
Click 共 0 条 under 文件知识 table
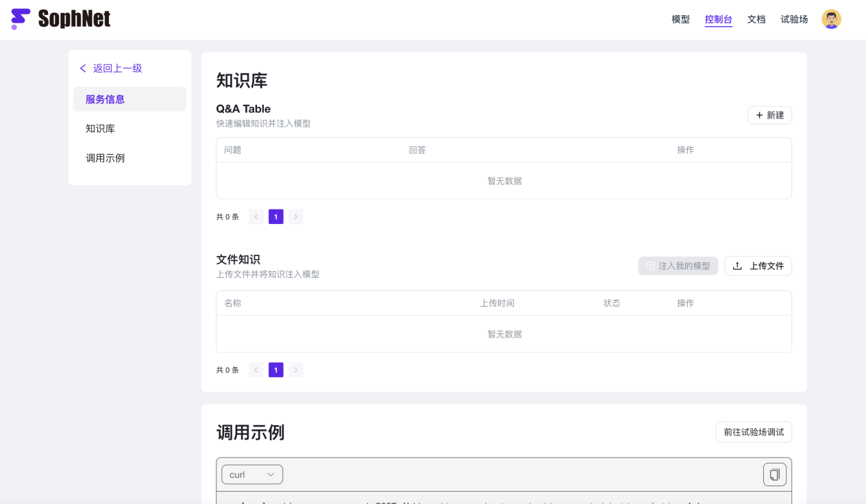coord(227,370)
